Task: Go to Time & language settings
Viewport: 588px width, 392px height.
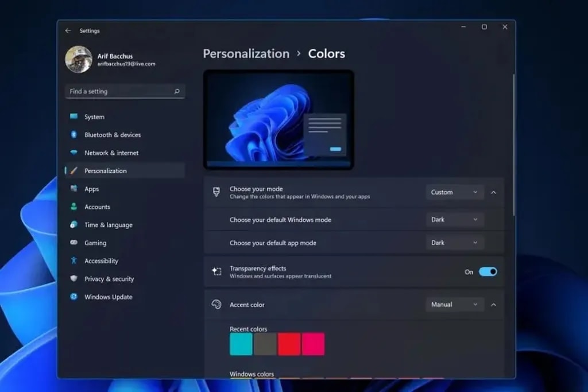Action: tap(108, 225)
